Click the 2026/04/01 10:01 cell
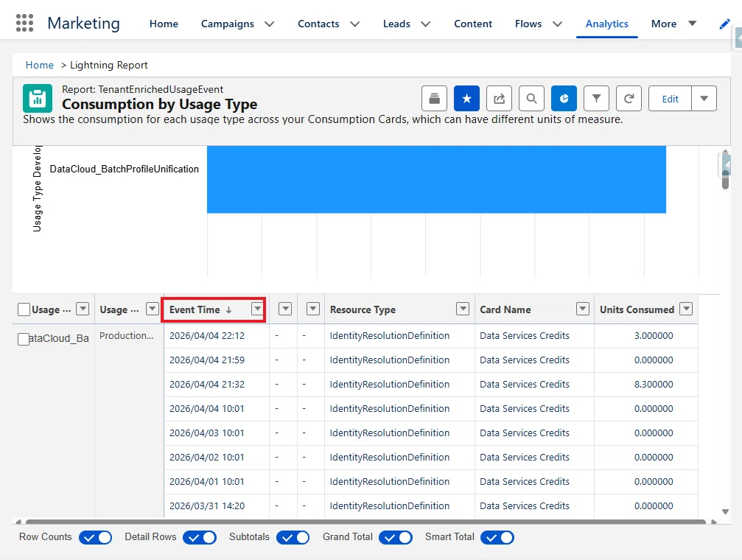This screenshot has height=560, width=742. pos(207,481)
